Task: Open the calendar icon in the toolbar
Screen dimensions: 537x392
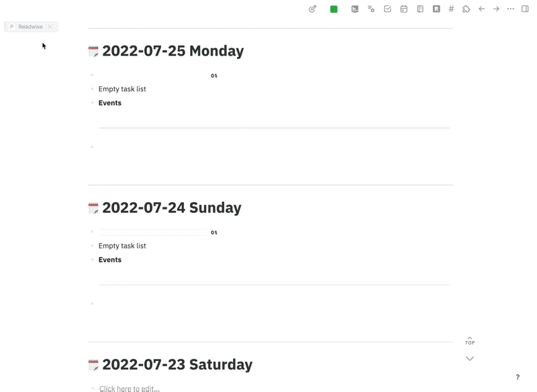Action: [x=405, y=9]
